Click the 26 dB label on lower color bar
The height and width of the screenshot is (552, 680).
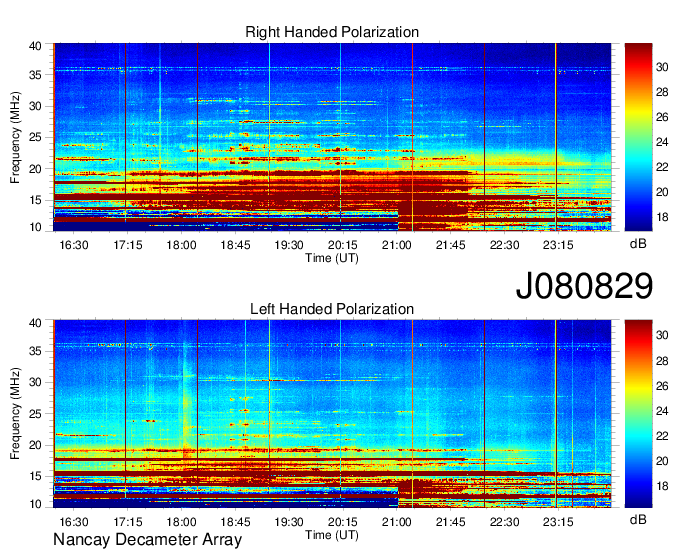662,386
